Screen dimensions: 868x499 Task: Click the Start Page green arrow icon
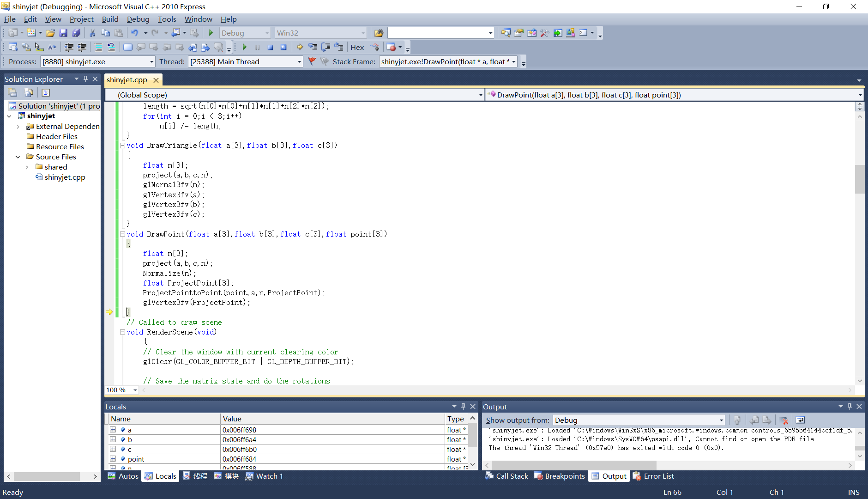tap(558, 33)
